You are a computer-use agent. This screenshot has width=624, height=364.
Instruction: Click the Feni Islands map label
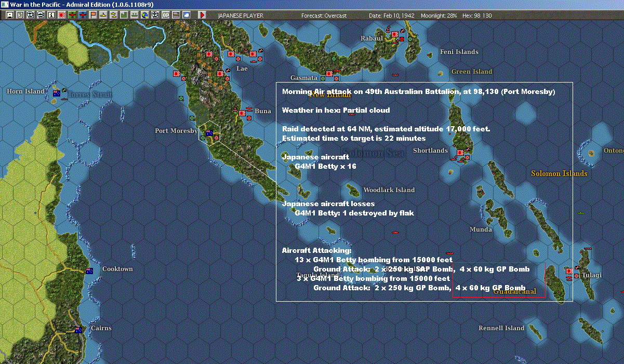pyautogui.click(x=459, y=51)
